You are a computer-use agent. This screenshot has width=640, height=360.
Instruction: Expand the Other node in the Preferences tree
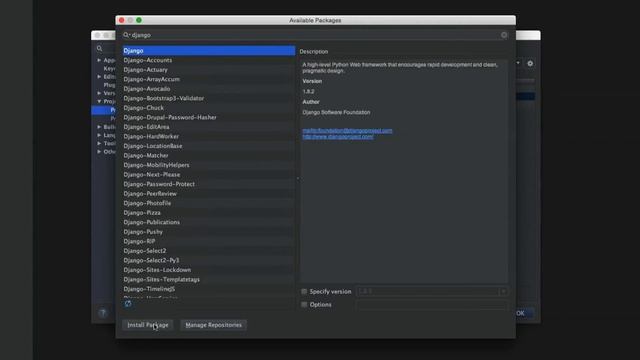[99, 151]
